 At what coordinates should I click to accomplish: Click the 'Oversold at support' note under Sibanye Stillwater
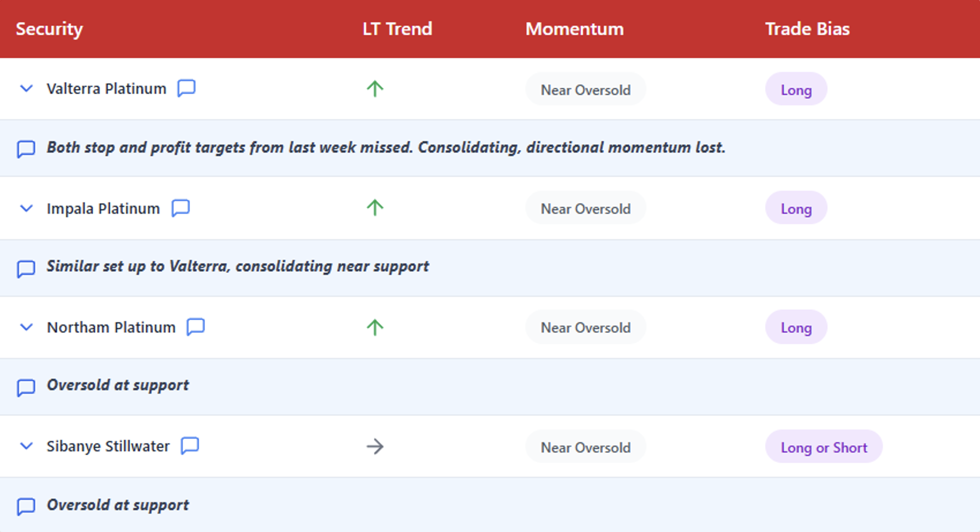118,505
